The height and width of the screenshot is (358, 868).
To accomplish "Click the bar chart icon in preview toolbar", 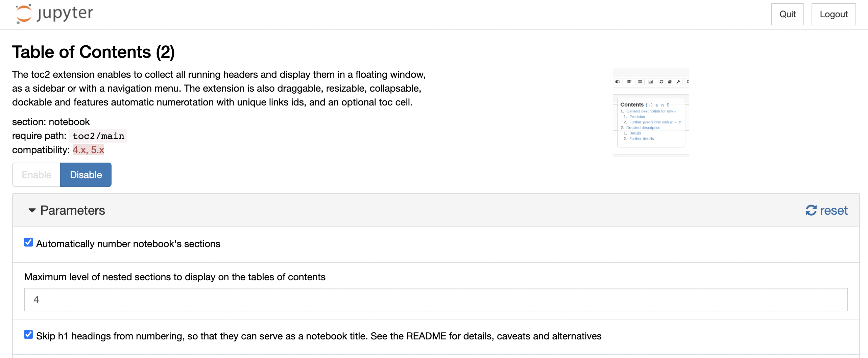I will click(651, 81).
